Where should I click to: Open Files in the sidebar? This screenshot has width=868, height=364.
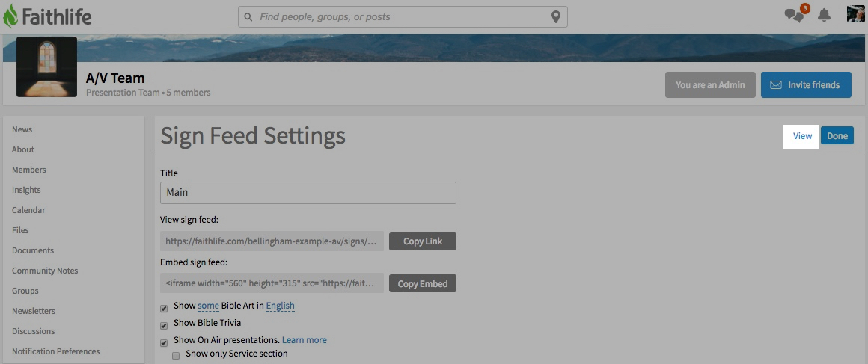[x=20, y=230]
